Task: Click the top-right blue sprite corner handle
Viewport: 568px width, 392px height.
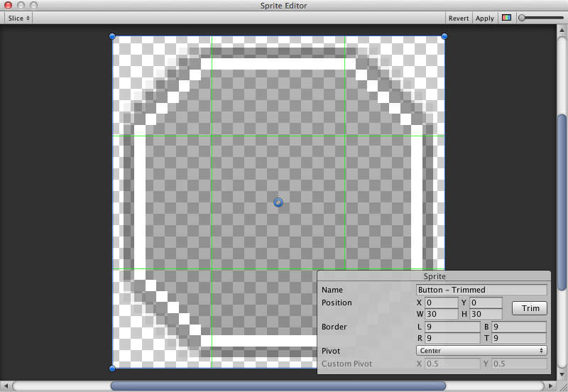Action: (444, 36)
